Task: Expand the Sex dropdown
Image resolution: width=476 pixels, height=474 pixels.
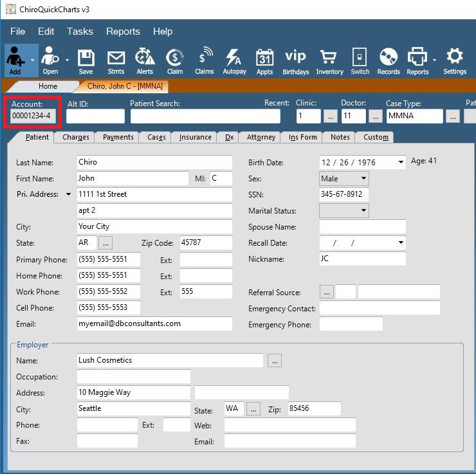Action: pyautogui.click(x=363, y=179)
